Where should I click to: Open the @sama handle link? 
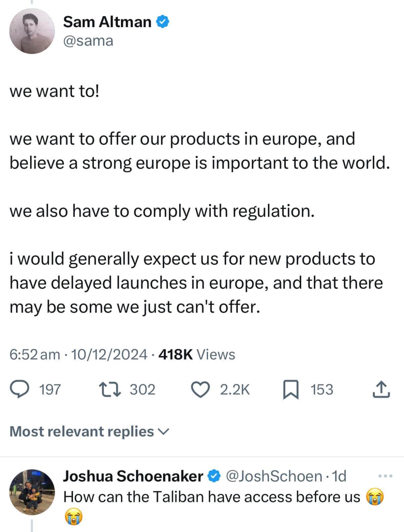coord(88,41)
